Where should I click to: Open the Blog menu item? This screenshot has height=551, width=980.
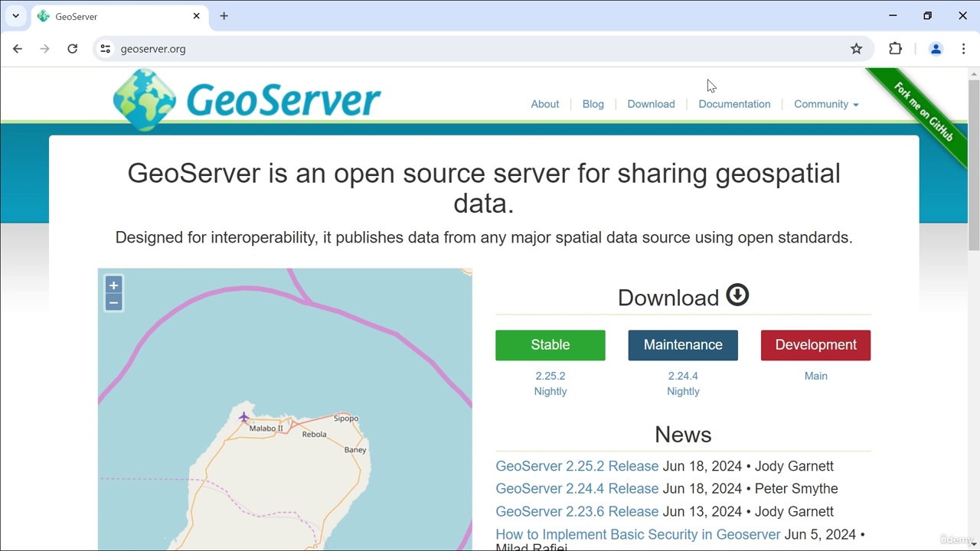[593, 104]
